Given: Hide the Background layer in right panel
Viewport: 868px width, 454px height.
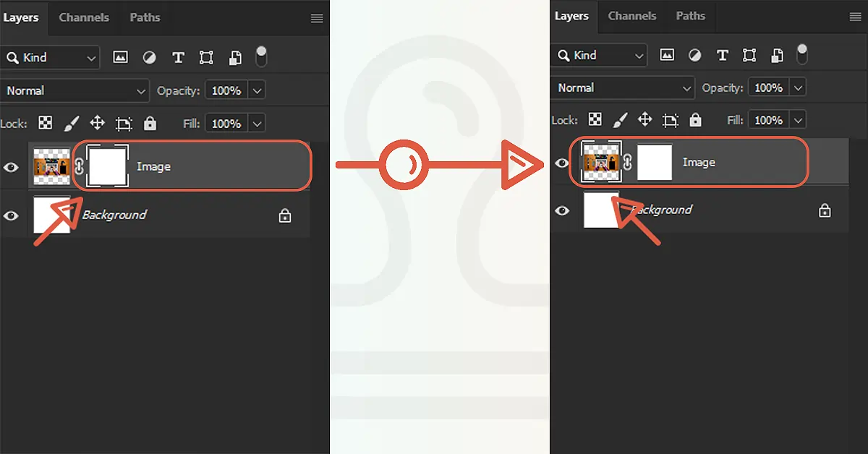Looking at the screenshot, I should [x=562, y=210].
